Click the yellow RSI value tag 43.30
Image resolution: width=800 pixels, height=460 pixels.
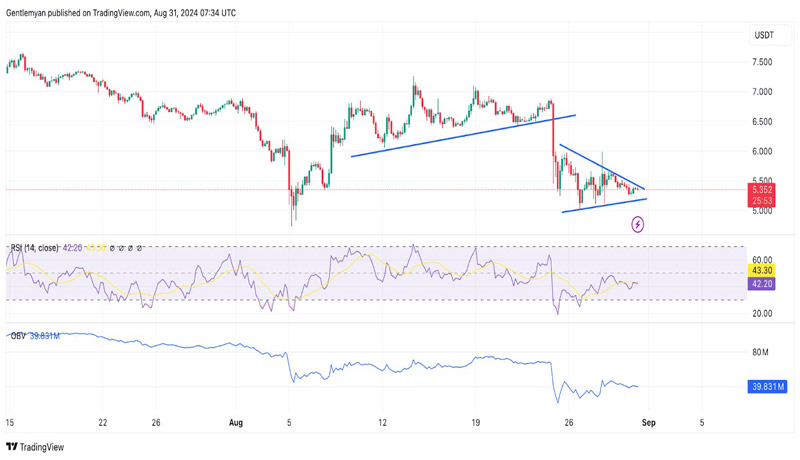point(761,270)
